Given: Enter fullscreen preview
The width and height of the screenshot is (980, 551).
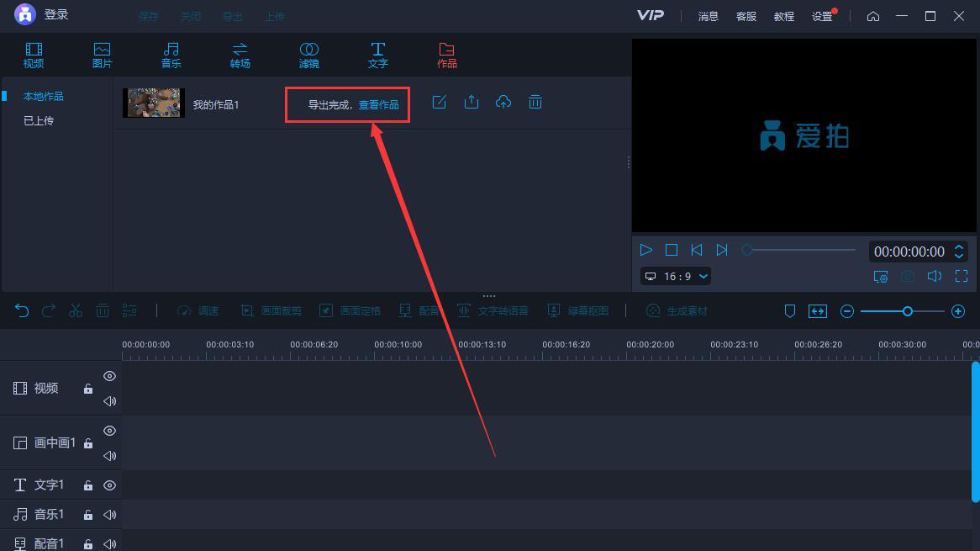Looking at the screenshot, I should coord(962,277).
